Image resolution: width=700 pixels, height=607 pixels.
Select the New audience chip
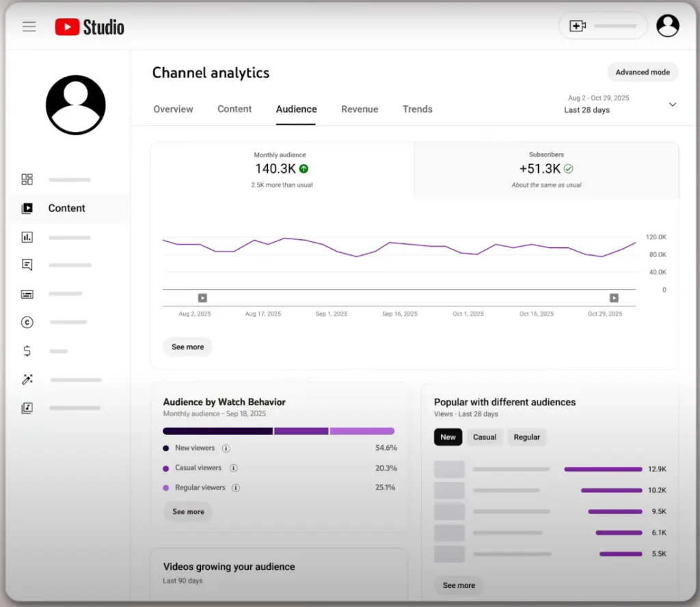(x=448, y=437)
